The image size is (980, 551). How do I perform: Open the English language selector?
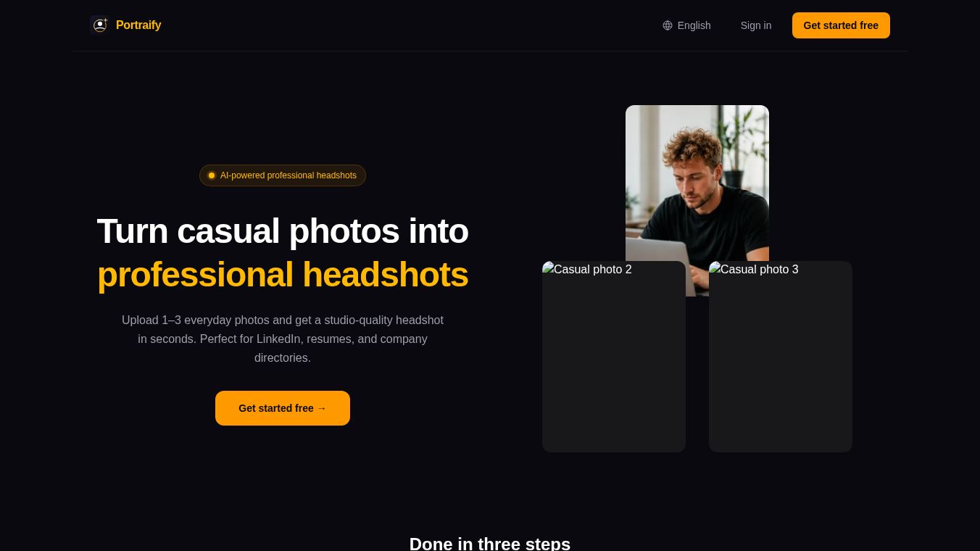click(686, 25)
